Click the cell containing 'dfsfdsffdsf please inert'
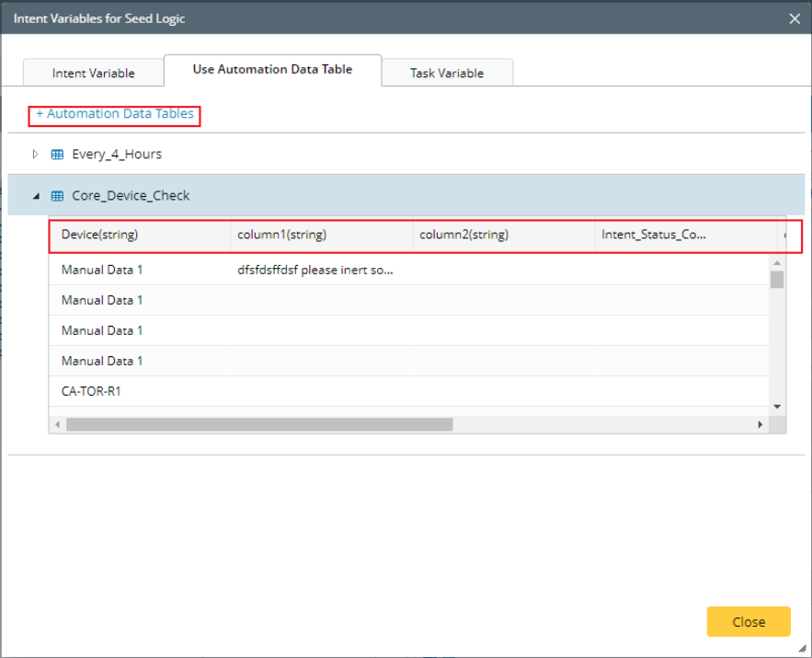 [315, 271]
